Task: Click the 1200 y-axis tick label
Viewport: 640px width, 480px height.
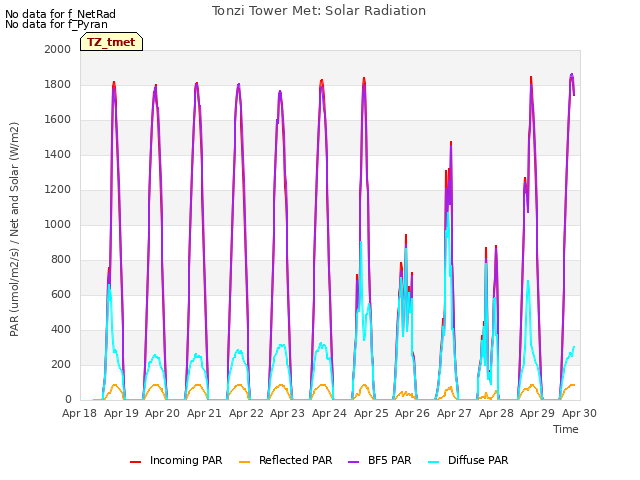Action: coord(58,190)
